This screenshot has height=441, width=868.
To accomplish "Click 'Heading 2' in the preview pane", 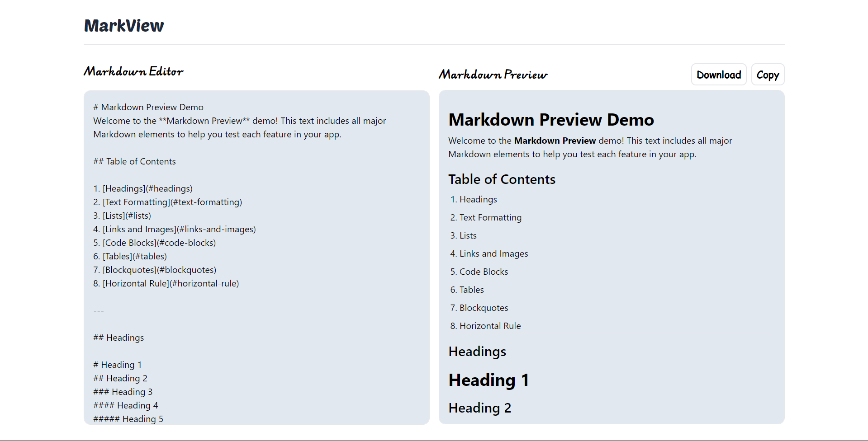I will click(480, 408).
